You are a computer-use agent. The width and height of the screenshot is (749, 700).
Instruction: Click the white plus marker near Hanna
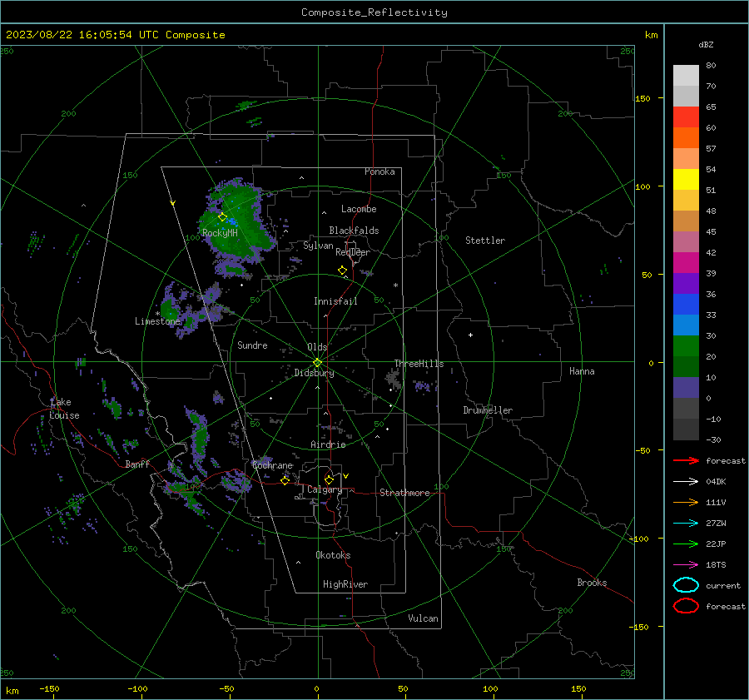coord(470,335)
